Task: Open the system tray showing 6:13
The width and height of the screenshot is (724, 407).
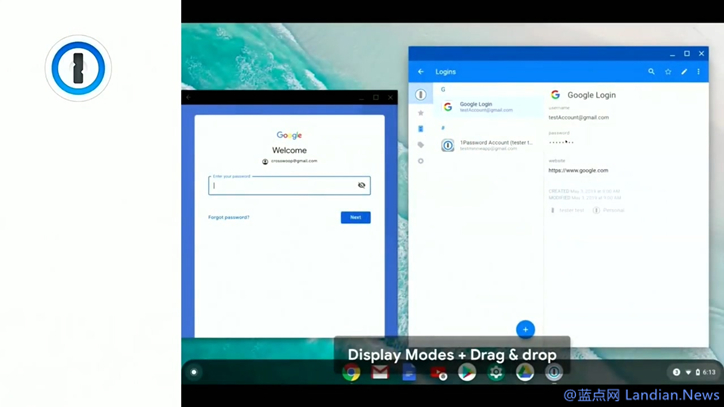Action: pos(694,372)
